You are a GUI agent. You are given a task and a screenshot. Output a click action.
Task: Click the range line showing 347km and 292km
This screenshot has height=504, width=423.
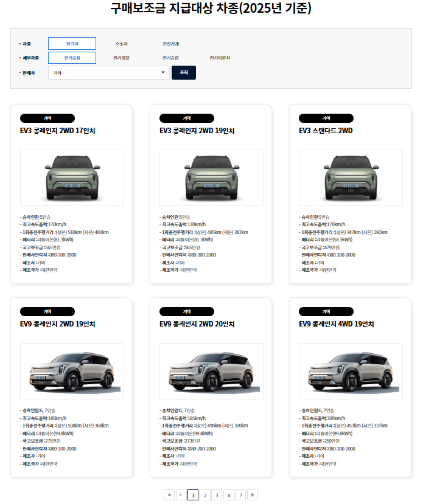pyautogui.click(x=343, y=232)
